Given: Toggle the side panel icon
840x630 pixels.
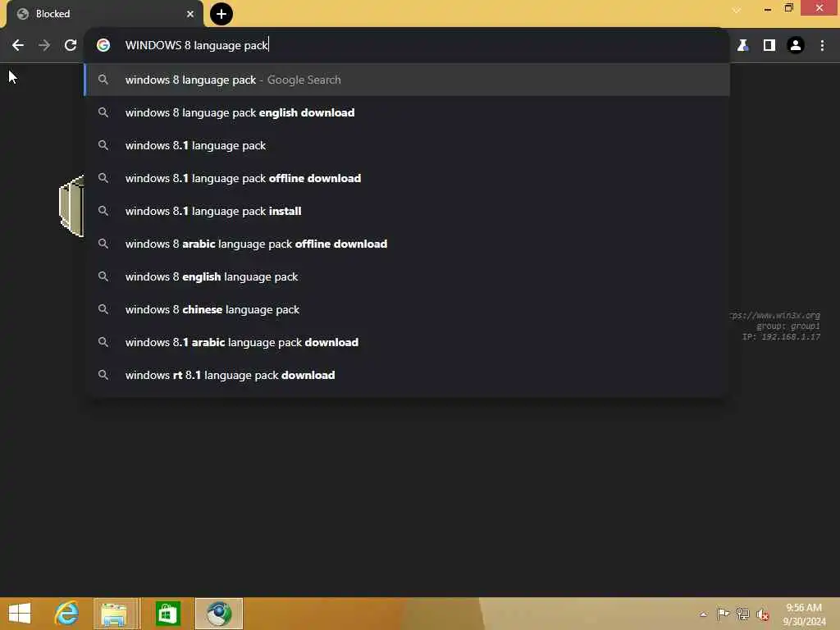Looking at the screenshot, I should click(769, 46).
